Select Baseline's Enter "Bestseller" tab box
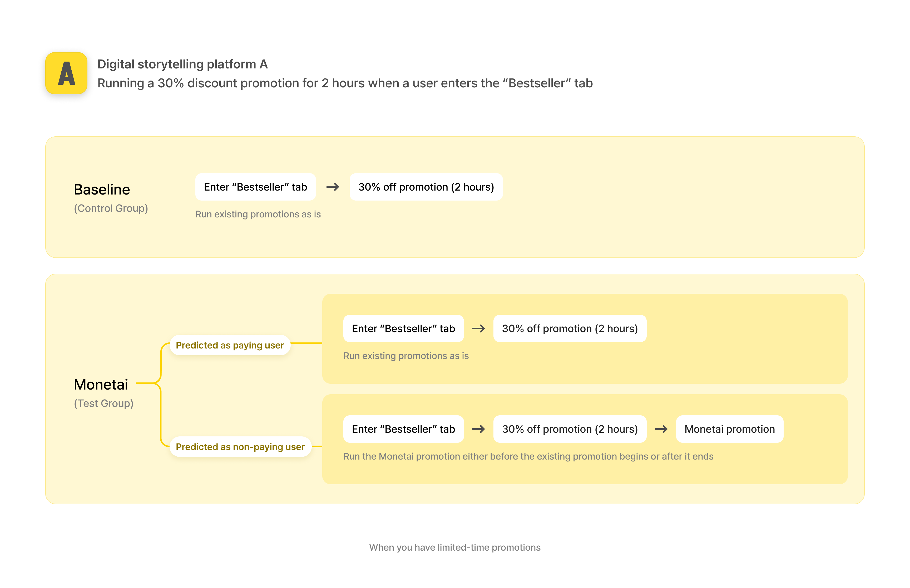The width and height of the screenshot is (910, 588). 255,187
